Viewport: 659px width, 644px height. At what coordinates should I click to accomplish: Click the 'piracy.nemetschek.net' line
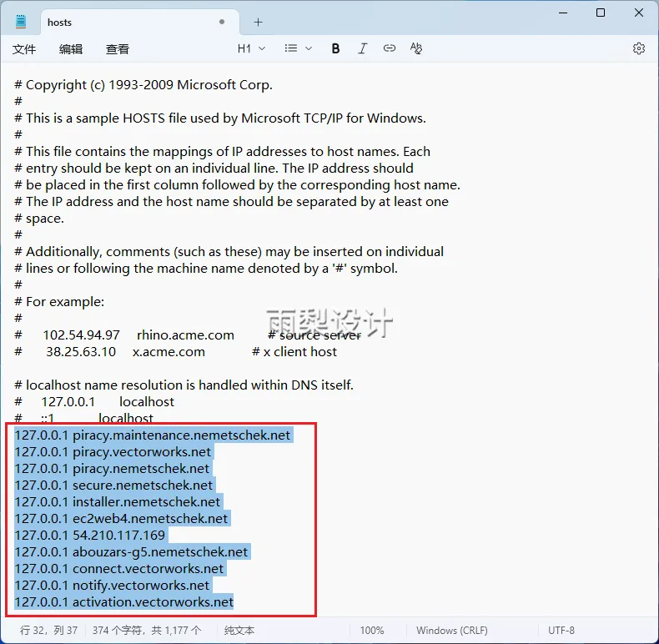(112, 469)
